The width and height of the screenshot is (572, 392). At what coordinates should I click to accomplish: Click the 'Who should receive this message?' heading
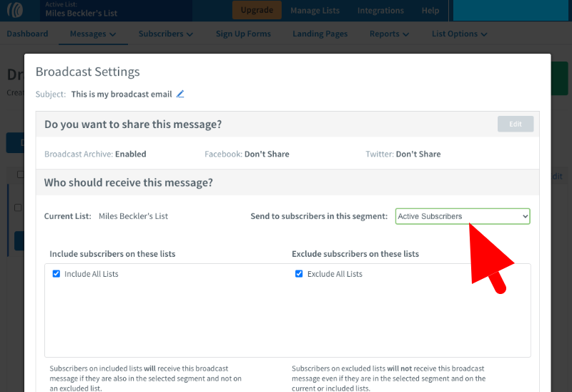pyautogui.click(x=129, y=182)
